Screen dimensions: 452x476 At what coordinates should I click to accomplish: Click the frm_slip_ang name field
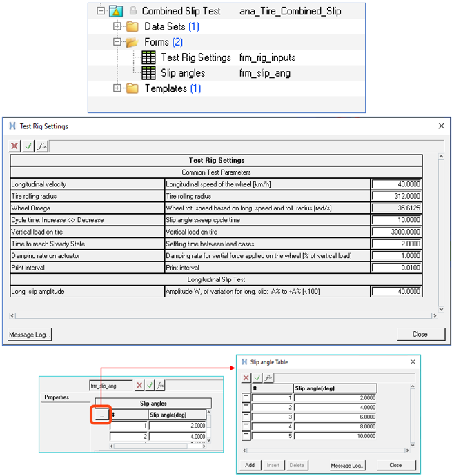[x=111, y=386]
